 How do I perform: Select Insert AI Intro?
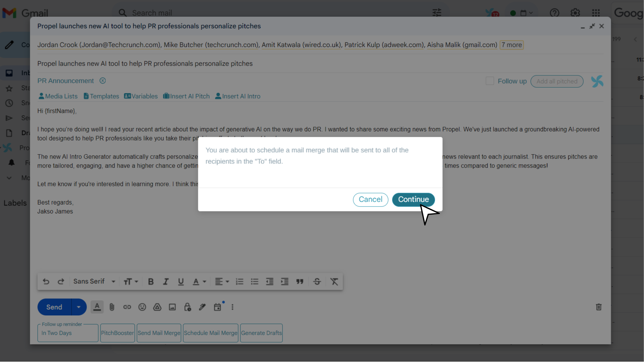point(238,96)
